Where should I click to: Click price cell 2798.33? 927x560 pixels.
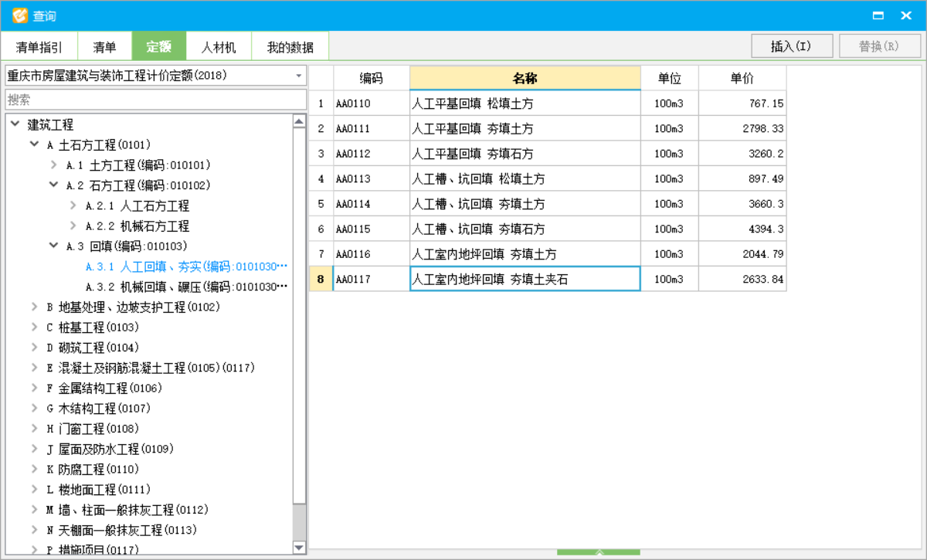[x=742, y=128]
